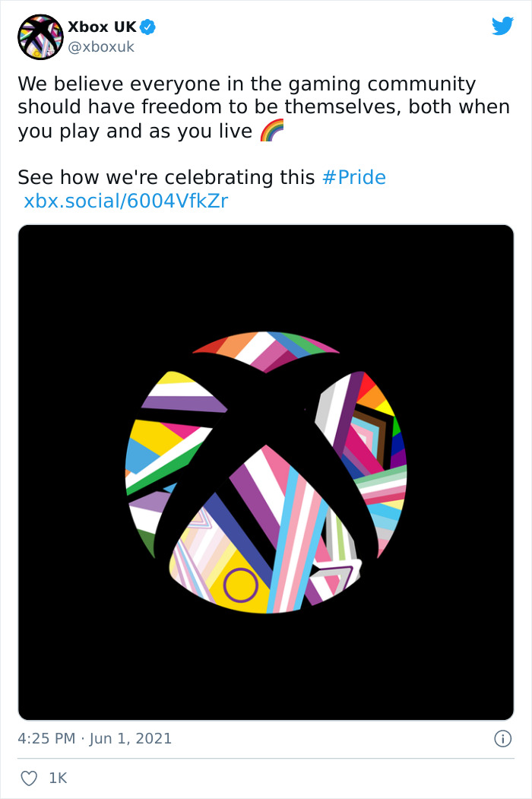Image resolution: width=532 pixels, height=799 pixels.
Task: Click the Twitter bird logo
Action: (x=503, y=26)
